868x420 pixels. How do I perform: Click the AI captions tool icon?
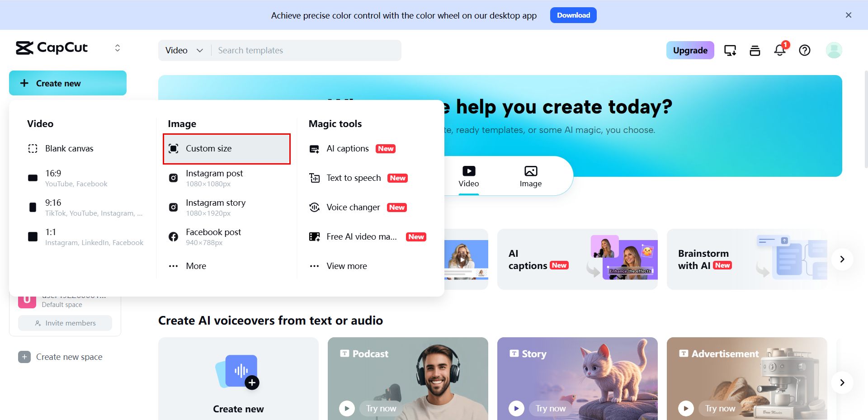pyautogui.click(x=314, y=149)
